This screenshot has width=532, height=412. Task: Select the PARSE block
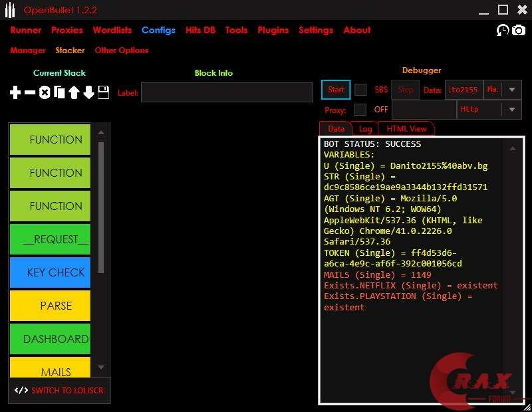click(51, 306)
